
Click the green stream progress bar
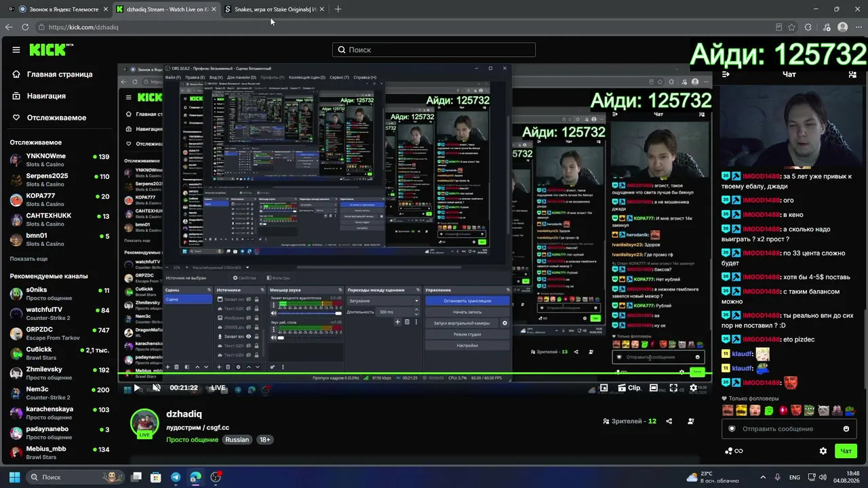[x=415, y=374]
